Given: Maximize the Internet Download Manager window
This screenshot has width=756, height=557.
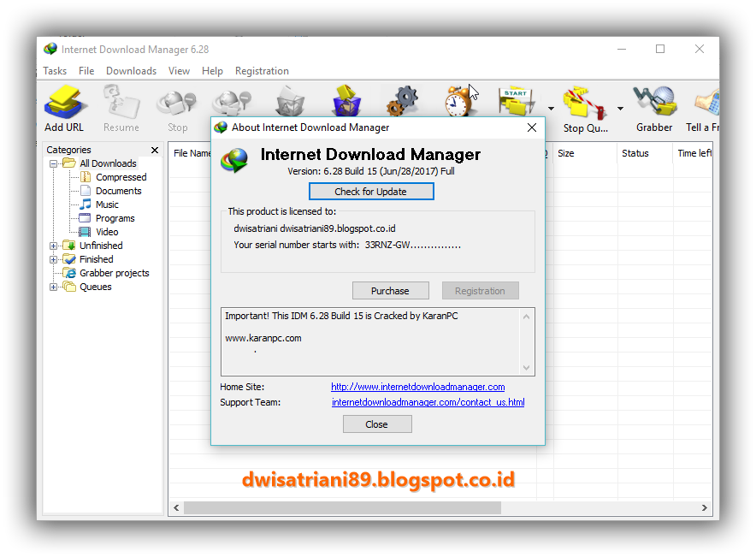Looking at the screenshot, I should [660, 49].
